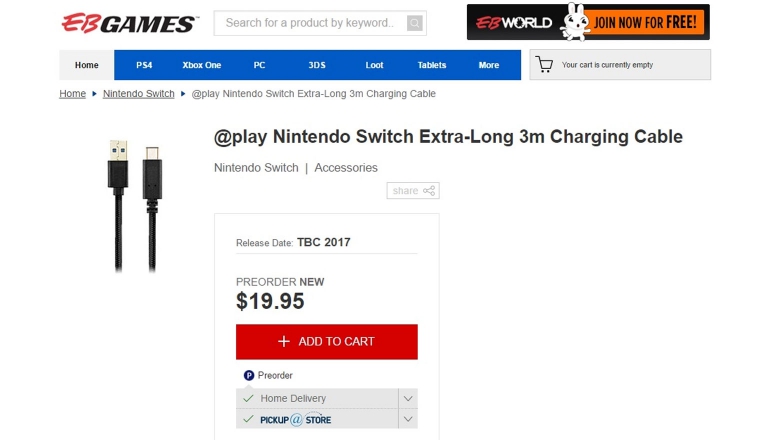770x440 pixels.
Task: View the charging cable product image
Action: click(134, 205)
